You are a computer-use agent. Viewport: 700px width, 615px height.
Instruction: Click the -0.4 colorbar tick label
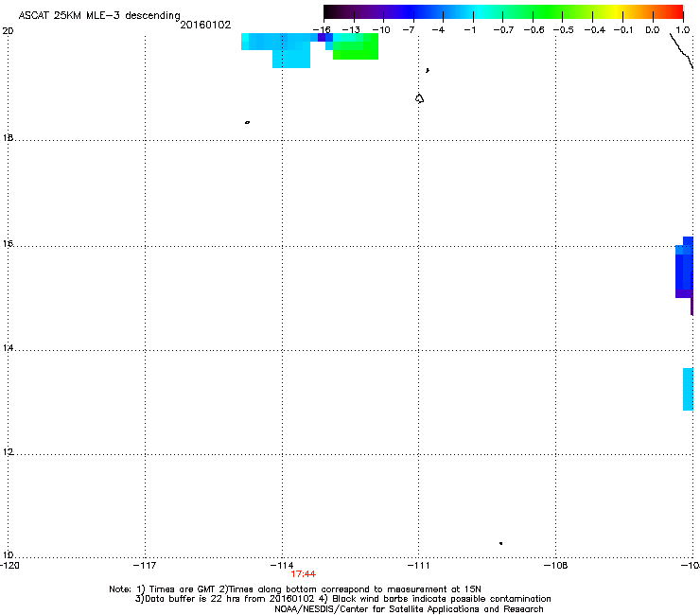[595, 30]
